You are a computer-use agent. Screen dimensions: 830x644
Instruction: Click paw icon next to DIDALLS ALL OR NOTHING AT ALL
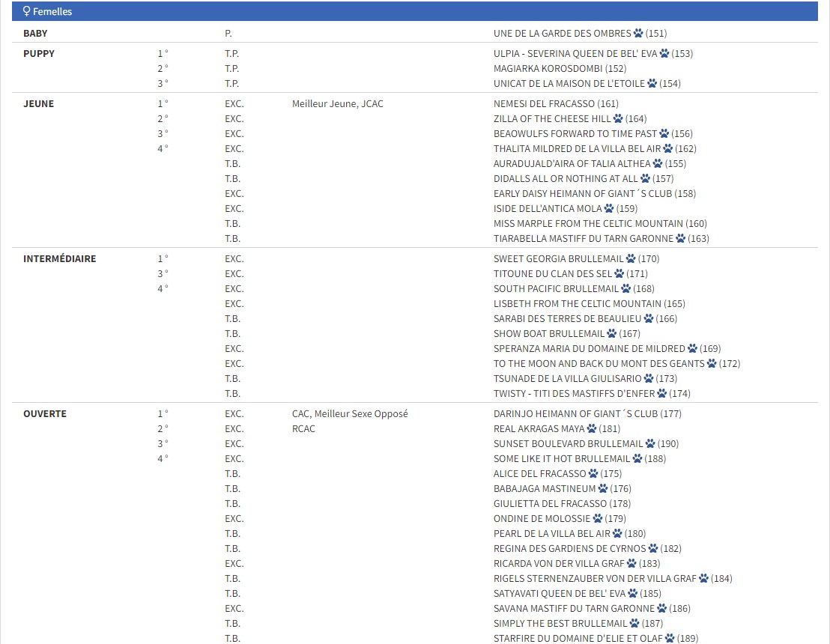click(645, 179)
